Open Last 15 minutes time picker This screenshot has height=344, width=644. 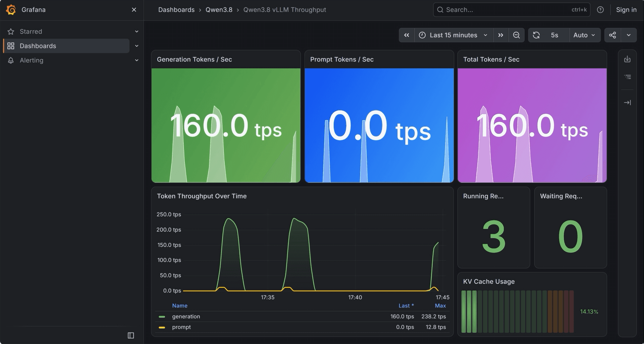[454, 35]
